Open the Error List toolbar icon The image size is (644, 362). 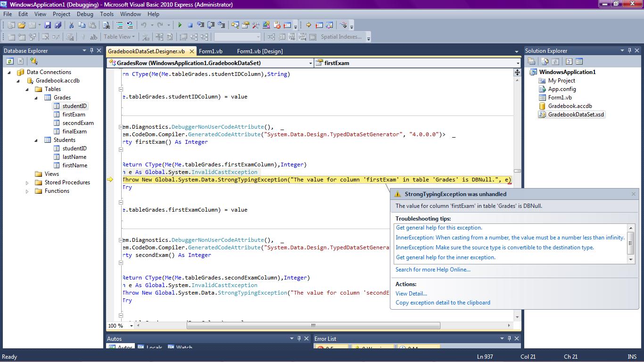coord(277,25)
